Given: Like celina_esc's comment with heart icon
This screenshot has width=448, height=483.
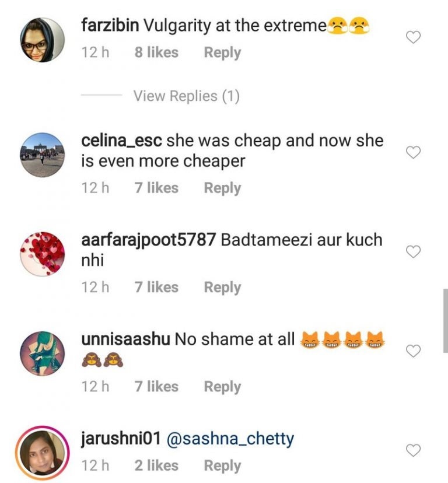Looking at the screenshot, I should pos(413,152).
